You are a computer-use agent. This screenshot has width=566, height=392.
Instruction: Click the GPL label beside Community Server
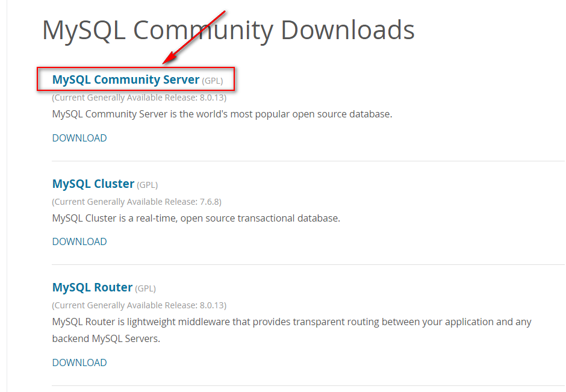[x=213, y=81]
